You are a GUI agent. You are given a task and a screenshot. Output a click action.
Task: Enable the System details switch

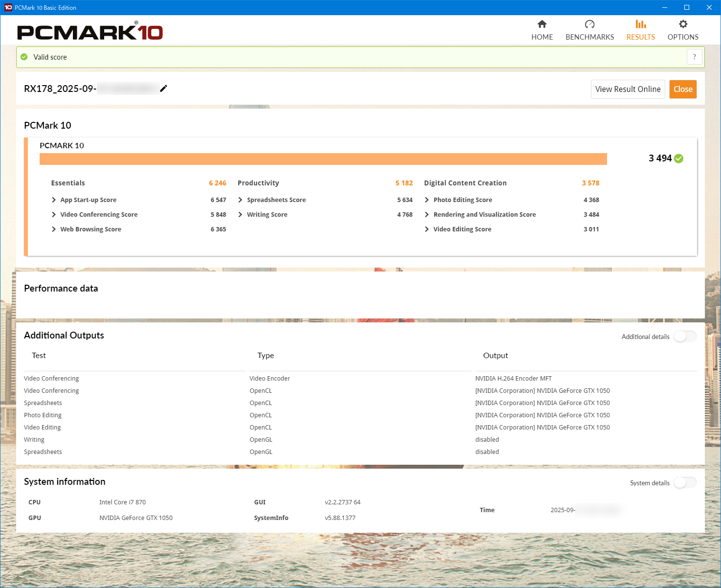tap(685, 483)
